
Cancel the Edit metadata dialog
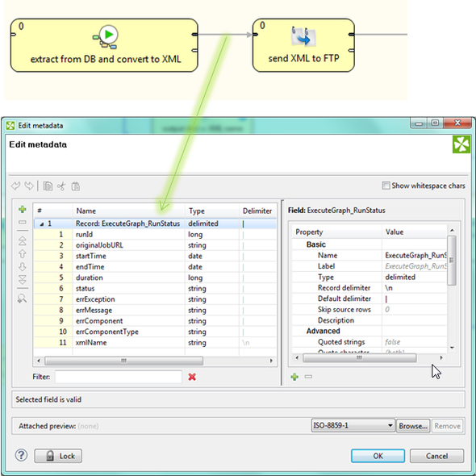coord(436,456)
